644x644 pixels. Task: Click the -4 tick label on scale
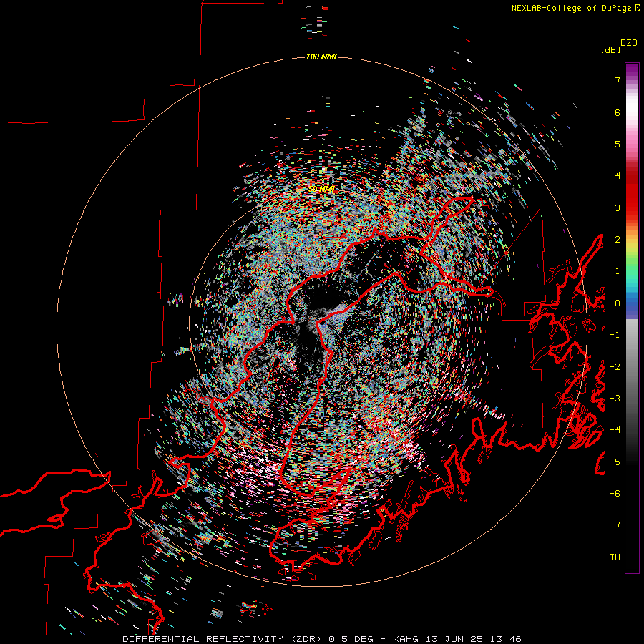[615, 430]
